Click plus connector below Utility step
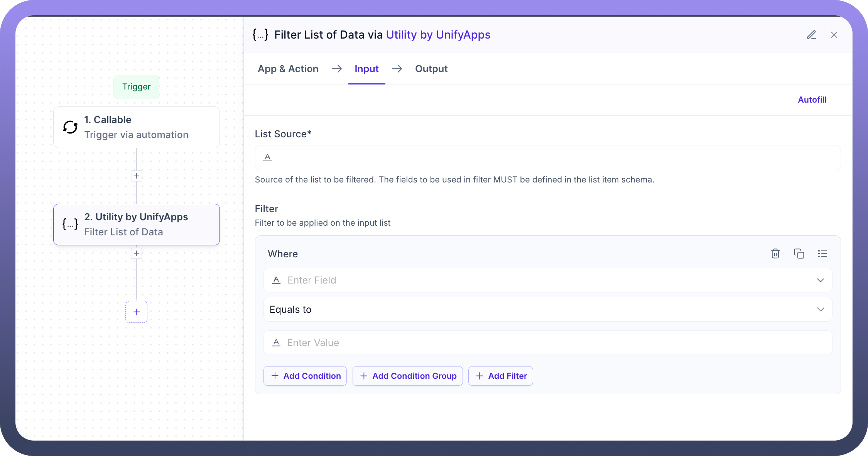The height and width of the screenshot is (456, 868). click(136, 253)
